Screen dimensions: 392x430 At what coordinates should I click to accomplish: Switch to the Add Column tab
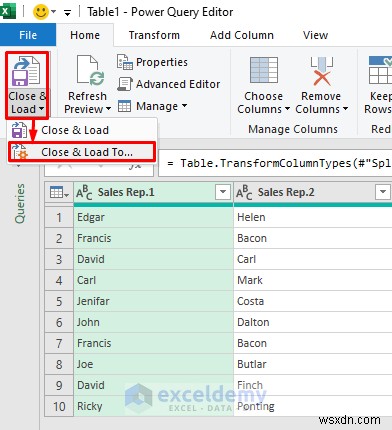[x=242, y=35]
